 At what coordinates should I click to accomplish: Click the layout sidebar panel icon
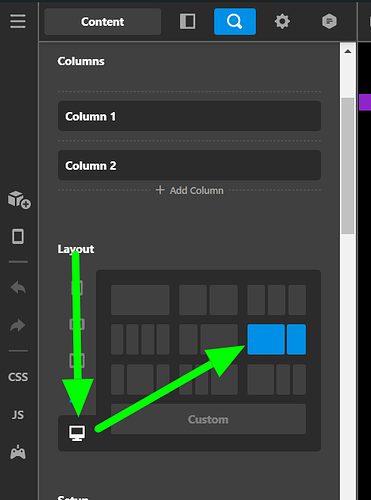point(188,22)
